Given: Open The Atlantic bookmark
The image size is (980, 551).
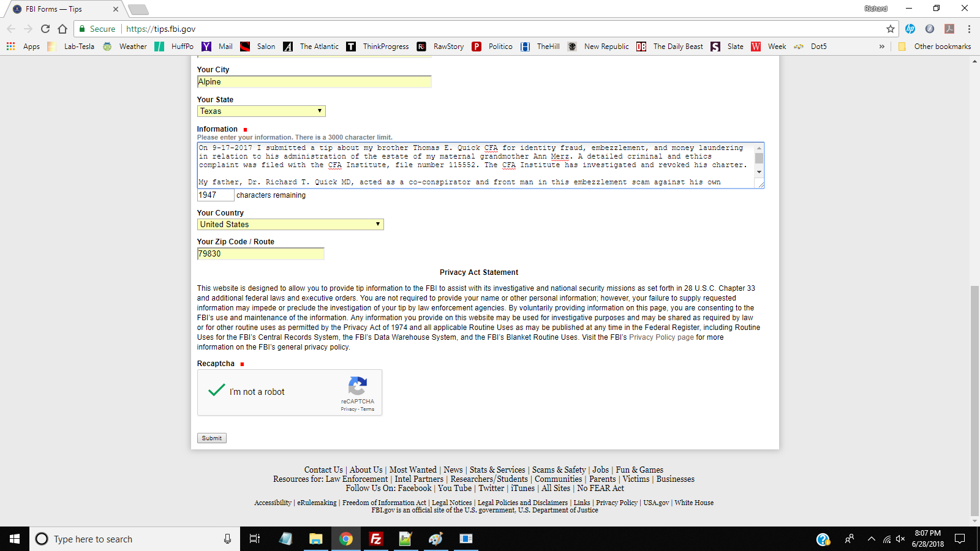Looking at the screenshot, I should 311,47.
